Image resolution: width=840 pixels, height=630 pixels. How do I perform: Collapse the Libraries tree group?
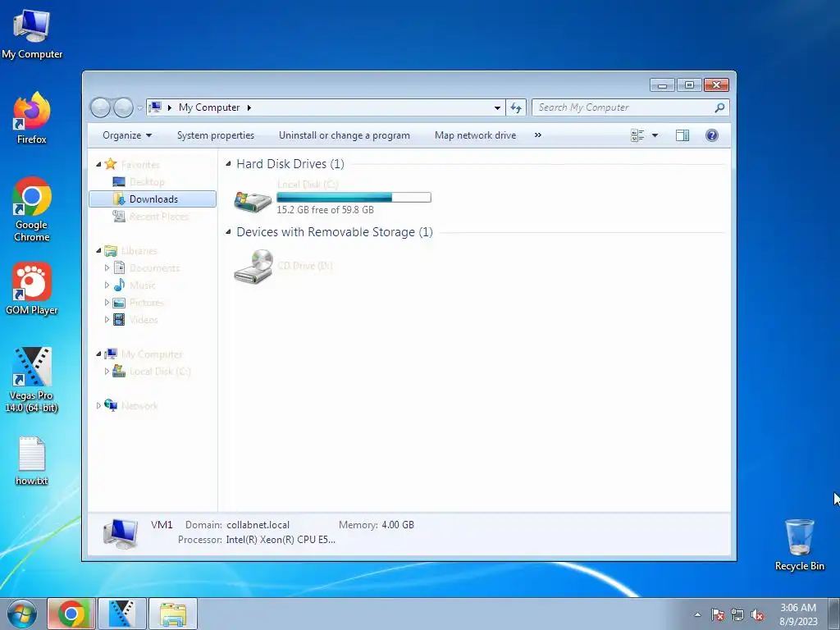[98, 251]
